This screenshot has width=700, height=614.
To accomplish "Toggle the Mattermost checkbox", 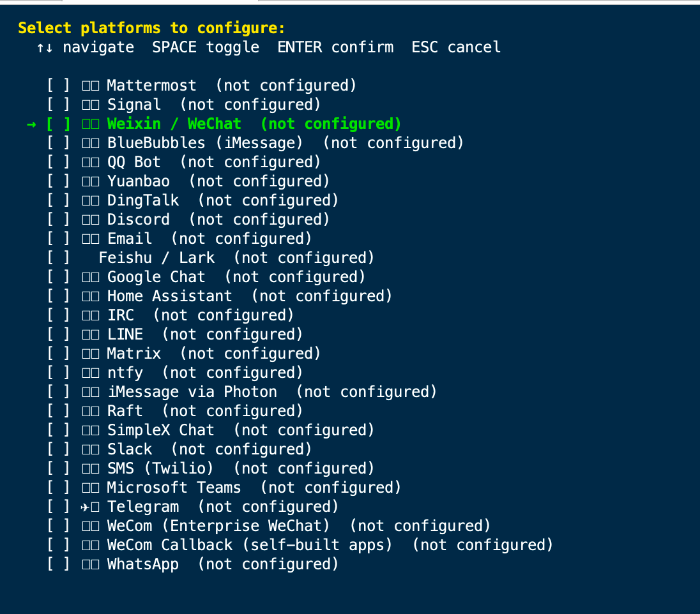I will tap(59, 86).
